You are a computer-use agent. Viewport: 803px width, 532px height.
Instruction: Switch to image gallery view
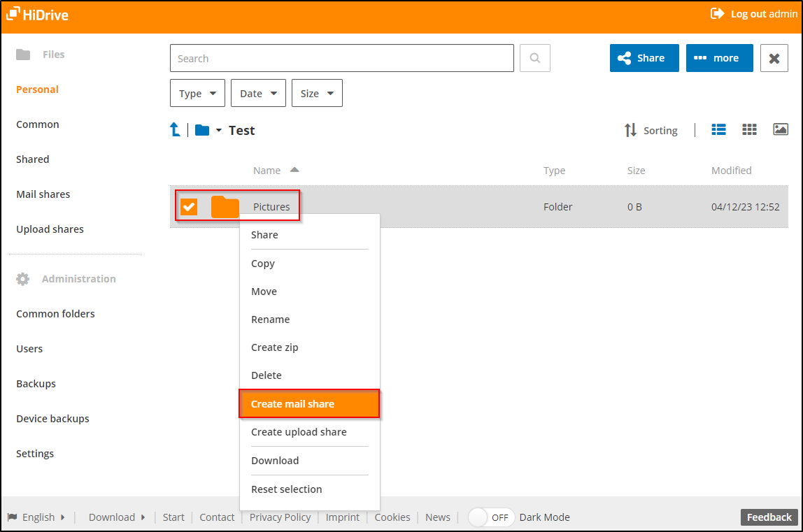pos(780,129)
